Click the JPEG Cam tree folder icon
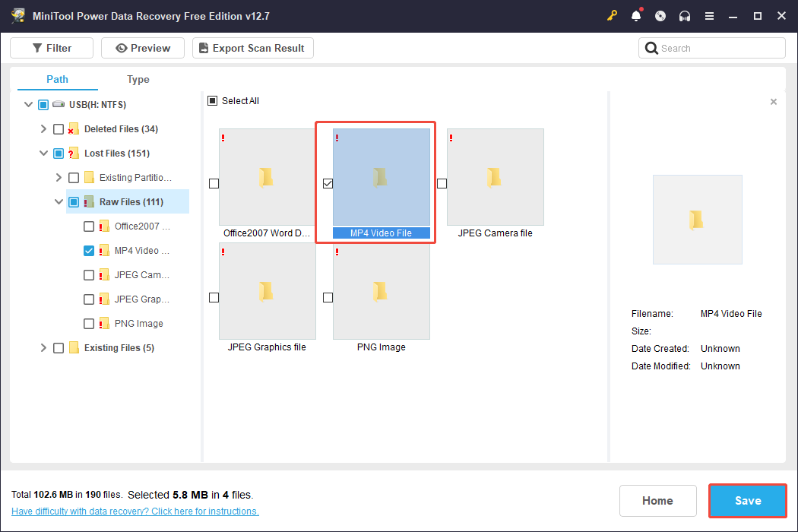This screenshot has width=798, height=532. coord(104,275)
